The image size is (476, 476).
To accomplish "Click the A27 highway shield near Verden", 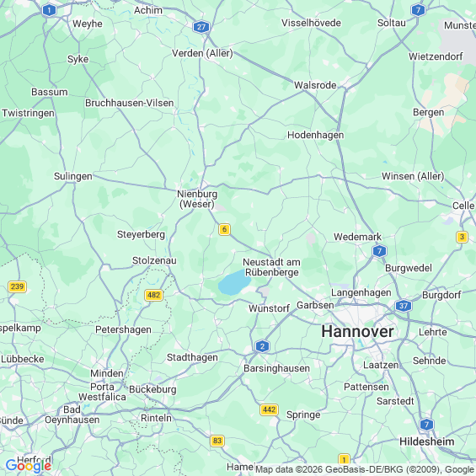I will point(201,27).
